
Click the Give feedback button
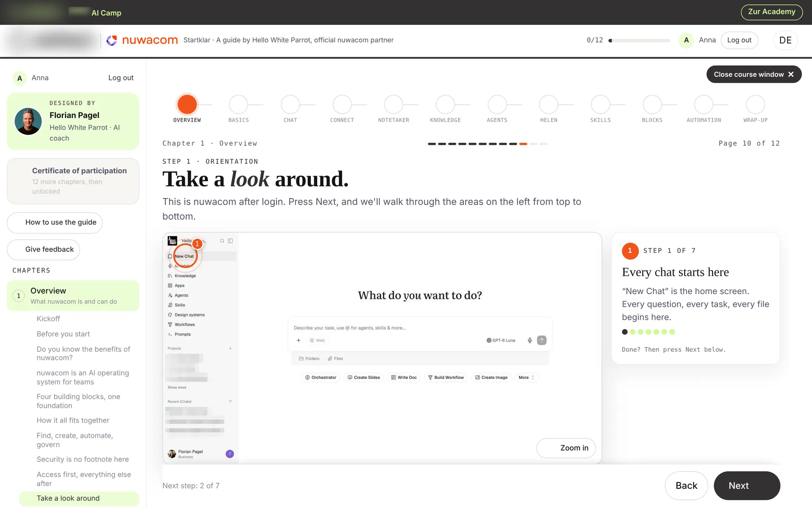click(43, 250)
